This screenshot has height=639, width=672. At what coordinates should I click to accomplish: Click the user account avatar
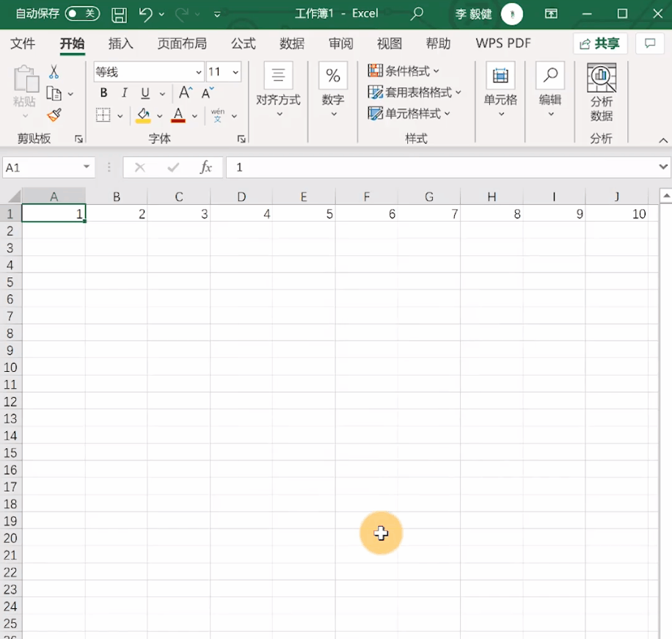pos(512,14)
